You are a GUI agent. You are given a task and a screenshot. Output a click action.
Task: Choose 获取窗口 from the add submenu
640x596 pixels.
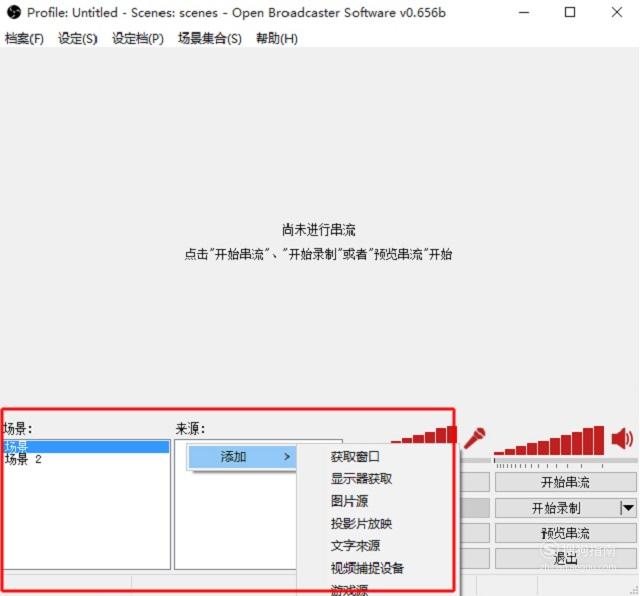coord(355,456)
